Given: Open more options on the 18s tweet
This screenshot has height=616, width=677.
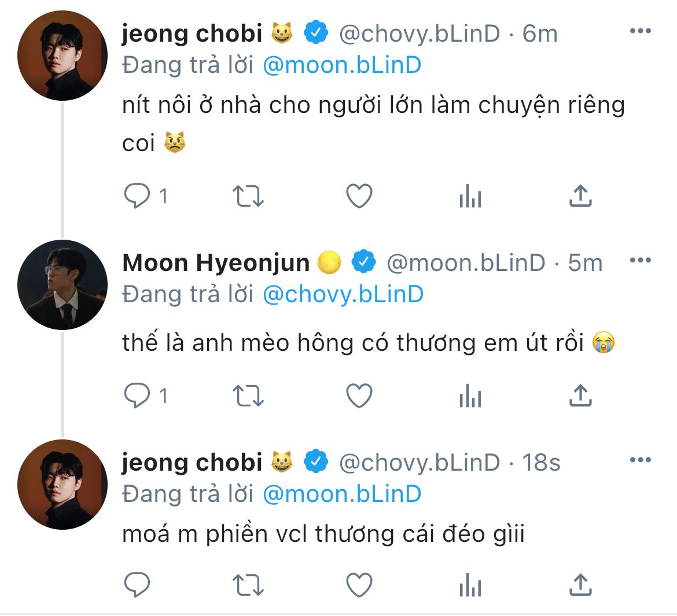Looking at the screenshot, I should coord(641,460).
